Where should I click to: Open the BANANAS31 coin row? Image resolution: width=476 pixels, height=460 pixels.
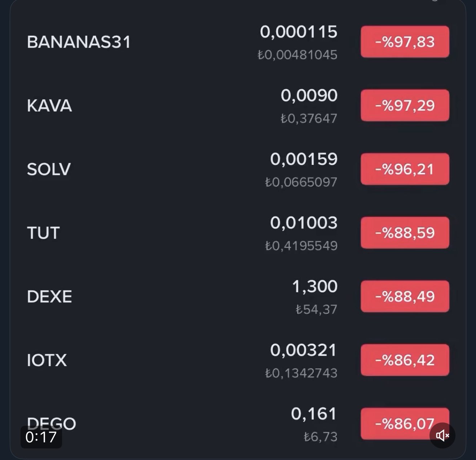click(79, 42)
